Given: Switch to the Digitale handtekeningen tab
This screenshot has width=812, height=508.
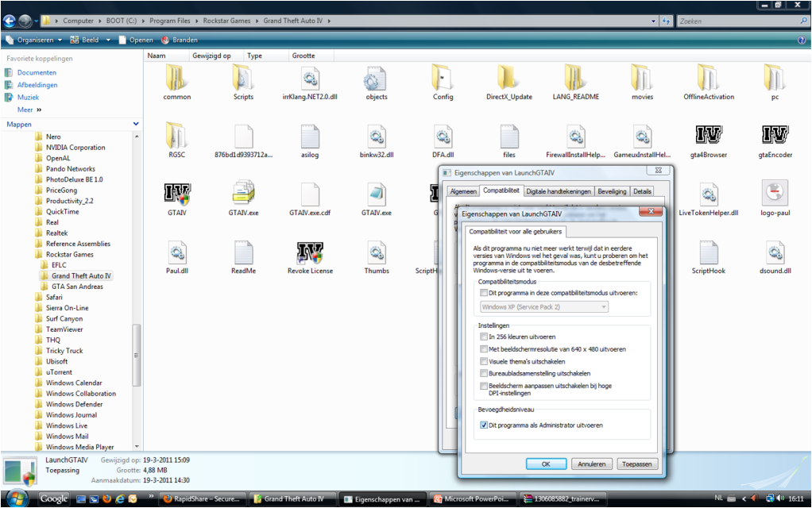Looking at the screenshot, I should point(559,191).
